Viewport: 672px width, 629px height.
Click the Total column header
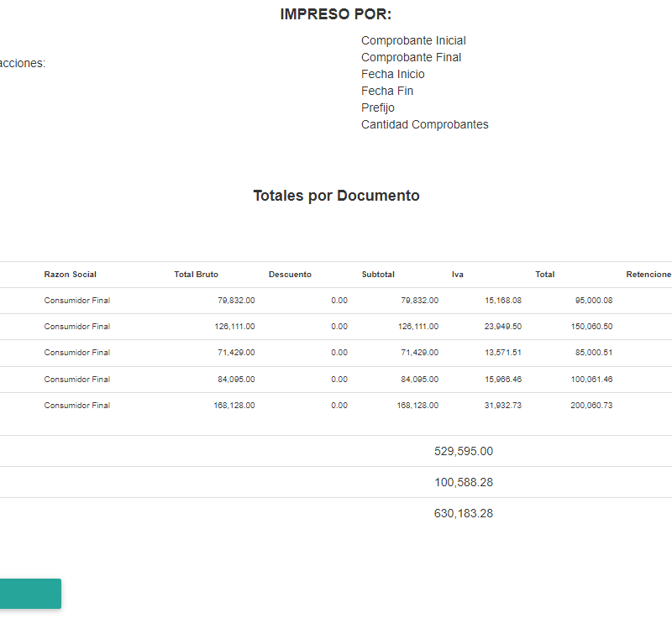544,275
